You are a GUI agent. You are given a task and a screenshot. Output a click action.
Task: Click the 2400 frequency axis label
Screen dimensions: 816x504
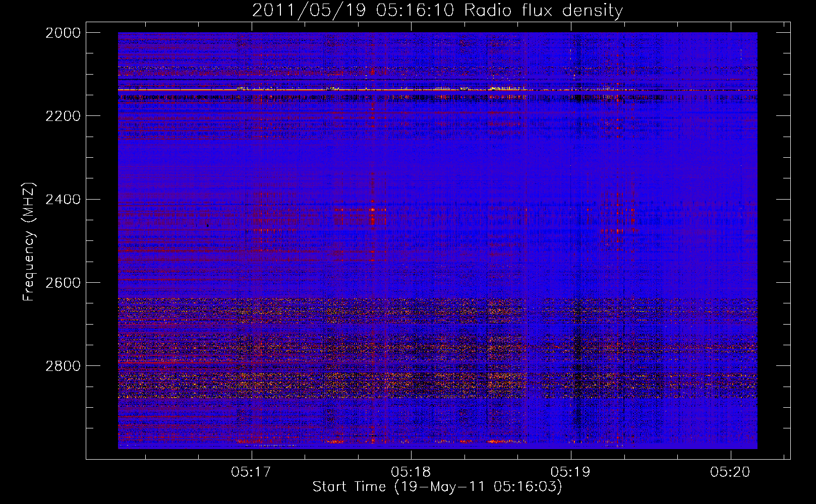[x=63, y=200]
